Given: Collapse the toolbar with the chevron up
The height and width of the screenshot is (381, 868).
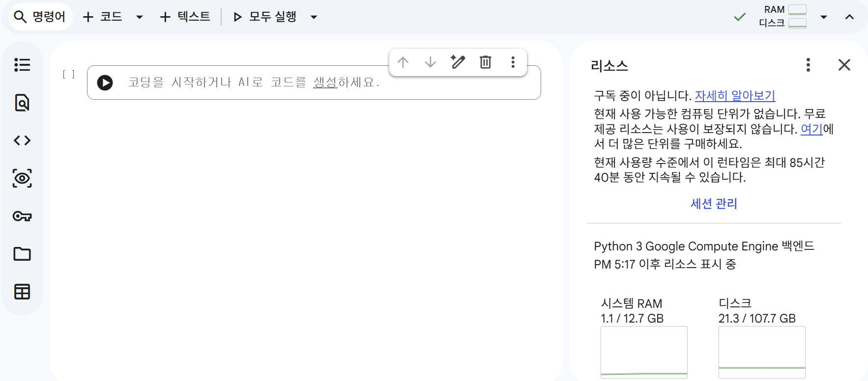Looking at the screenshot, I should coord(849,17).
